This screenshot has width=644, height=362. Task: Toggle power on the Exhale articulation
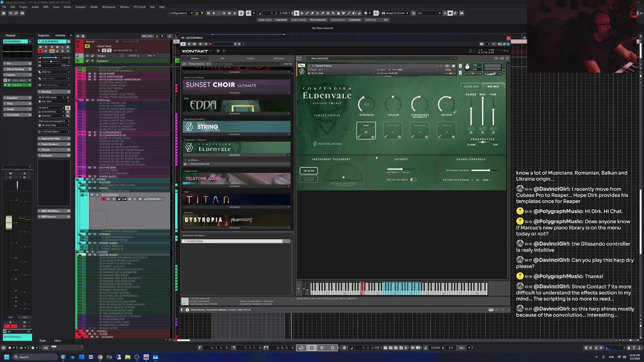click(453, 137)
